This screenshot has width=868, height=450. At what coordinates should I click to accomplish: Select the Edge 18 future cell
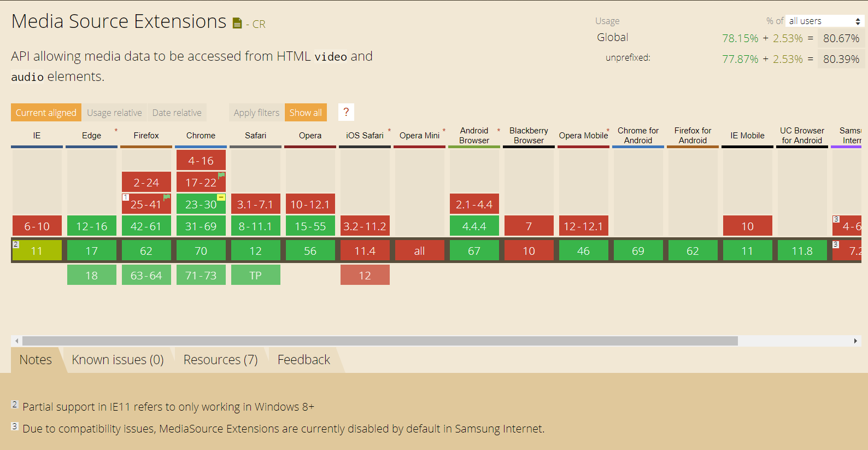pos(92,275)
